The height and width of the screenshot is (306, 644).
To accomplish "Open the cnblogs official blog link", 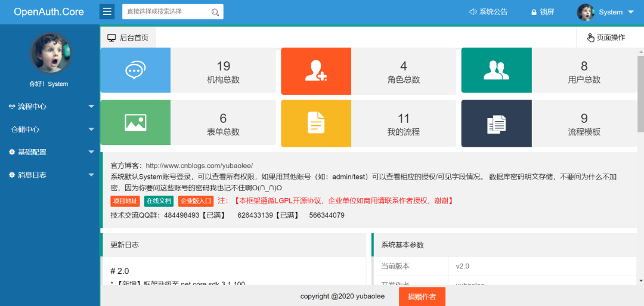I will tap(200, 166).
